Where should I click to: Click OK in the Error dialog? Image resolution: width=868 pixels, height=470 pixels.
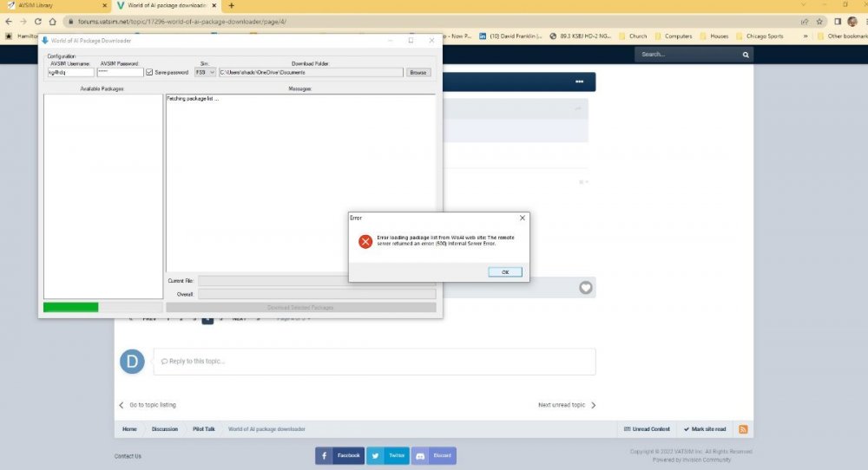click(504, 272)
